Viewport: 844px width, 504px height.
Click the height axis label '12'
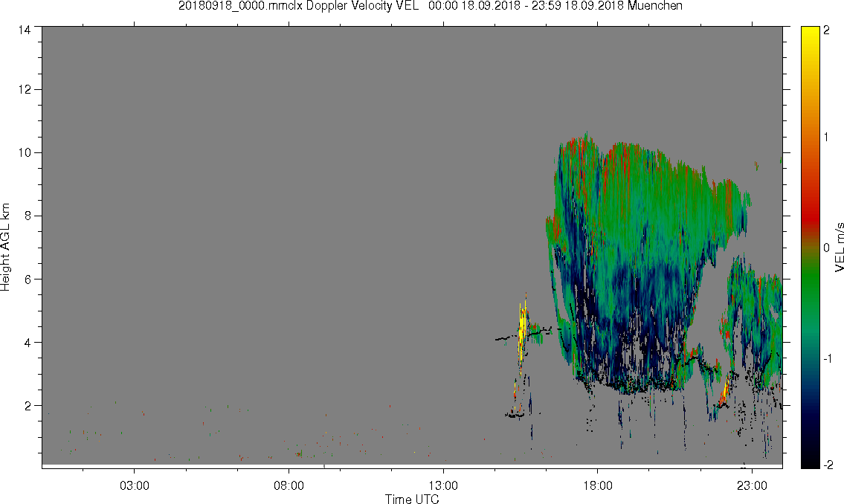tap(25, 89)
